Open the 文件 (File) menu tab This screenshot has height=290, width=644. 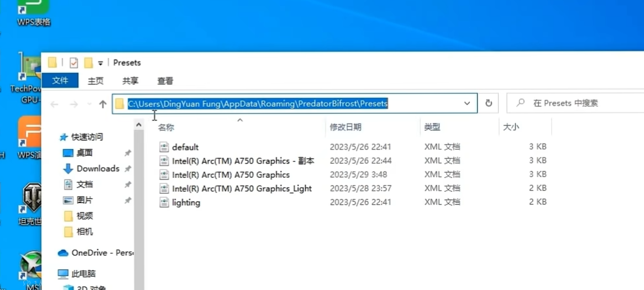click(60, 80)
